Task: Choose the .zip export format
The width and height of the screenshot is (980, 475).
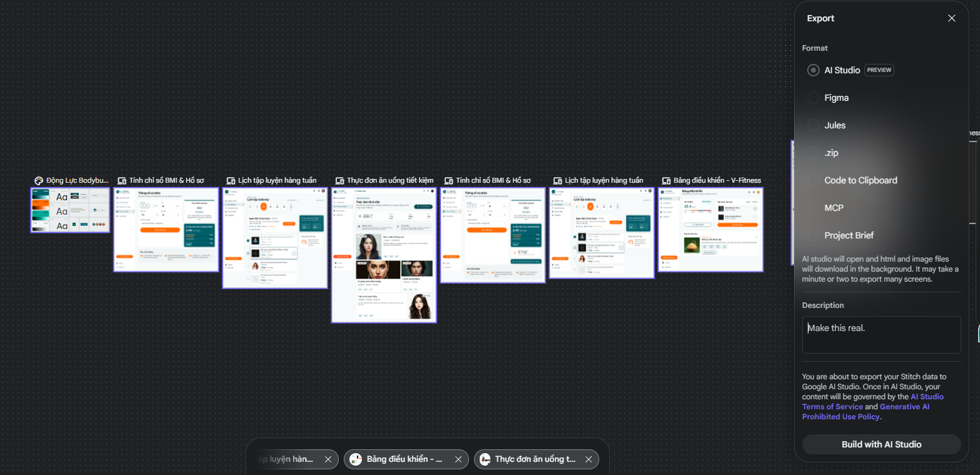Action: [x=813, y=153]
